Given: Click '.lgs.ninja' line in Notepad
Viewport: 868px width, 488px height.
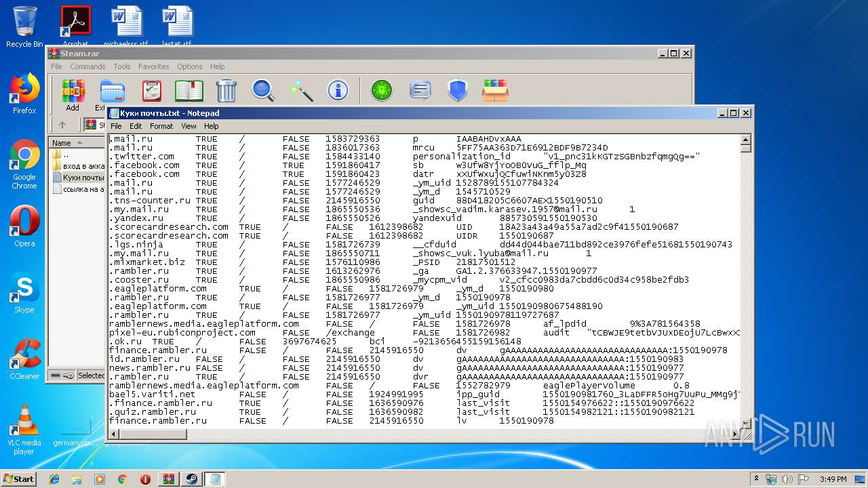Looking at the screenshot, I should tap(420, 245).
